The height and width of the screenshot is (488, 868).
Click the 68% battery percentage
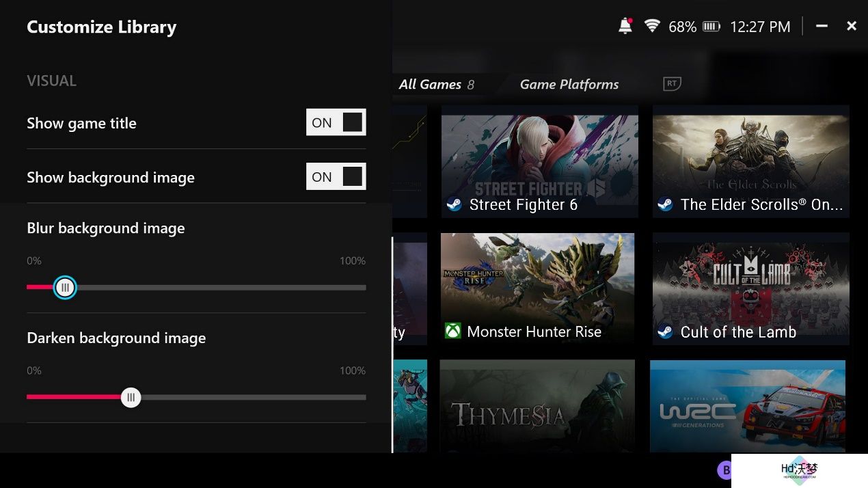(x=682, y=27)
